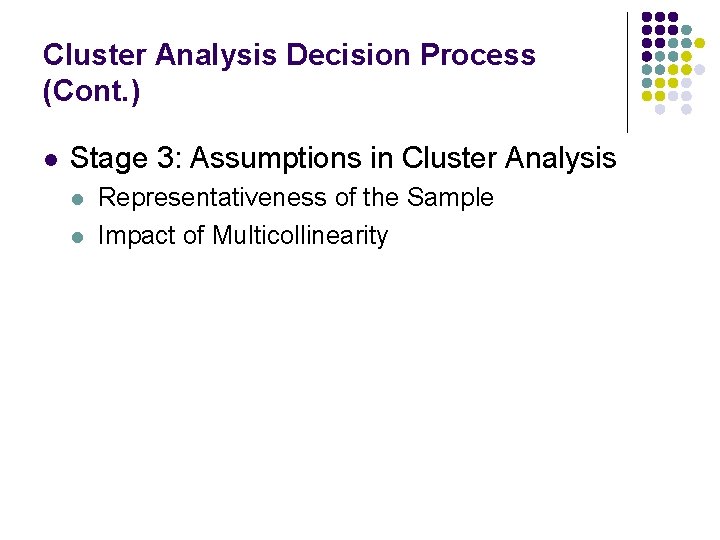Click the 'Representativeness of the Sample' sub-bullet text
720x540 pixels.
[x=296, y=198]
